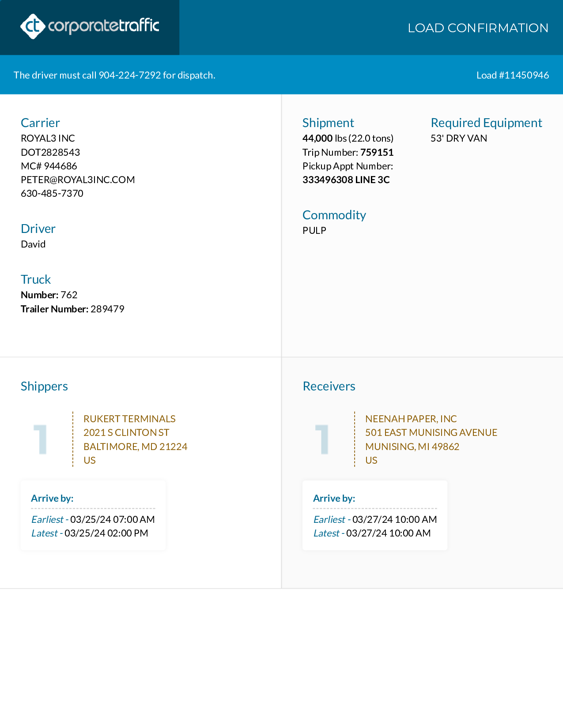Image resolution: width=563 pixels, height=728 pixels.
Task: Select the Load #11450946 text
Action: 513,75
